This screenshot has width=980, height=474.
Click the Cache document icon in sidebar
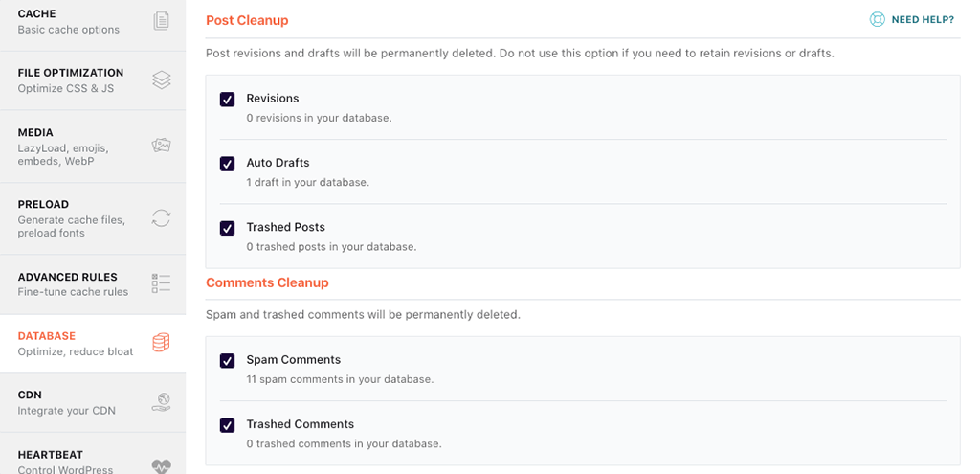pyautogui.click(x=161, y=21)
